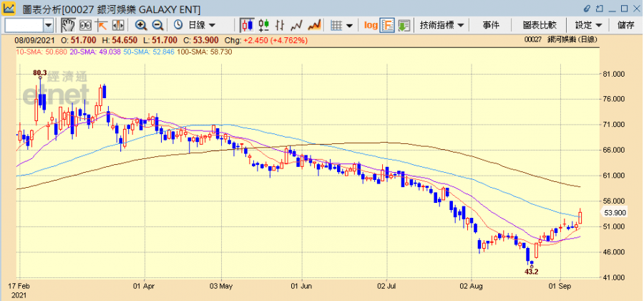
Task: Open the 技術指標 menu
Action: pos(441,25)
